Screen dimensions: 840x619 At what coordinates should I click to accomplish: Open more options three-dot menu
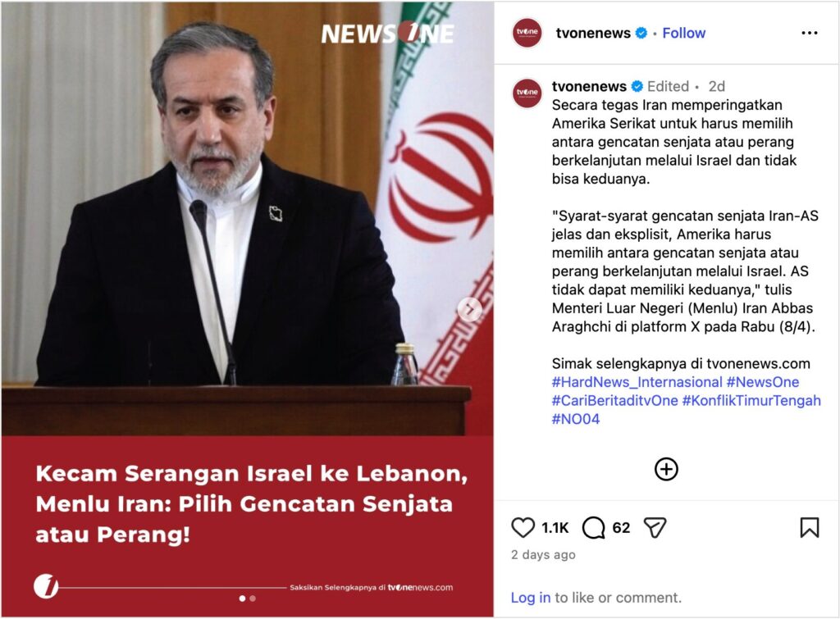click(x=810, y=33)
